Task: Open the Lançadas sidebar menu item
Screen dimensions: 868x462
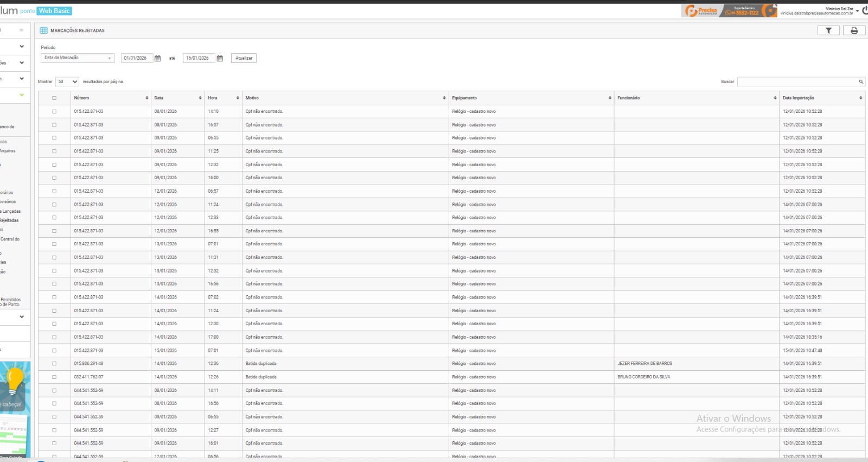Action: pos(11,211)
